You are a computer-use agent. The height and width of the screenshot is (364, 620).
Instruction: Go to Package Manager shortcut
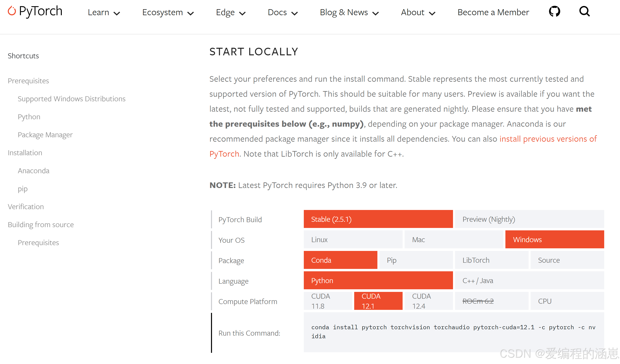pyautogui.click(x=45, y=135)
